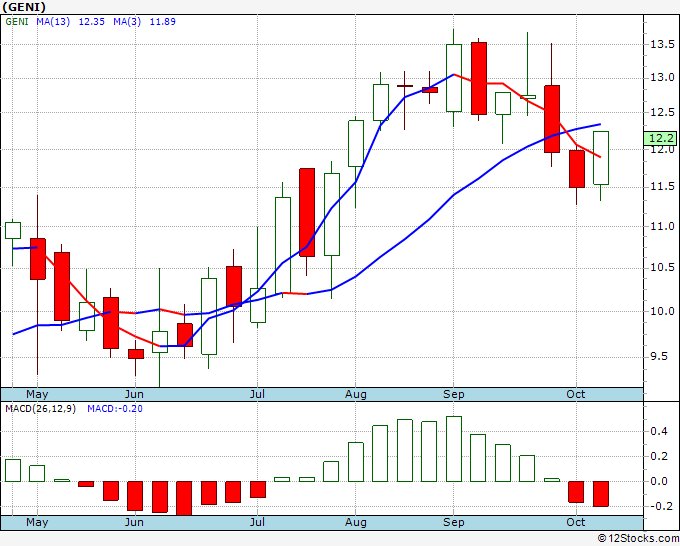Click the 11.89 moving average value

click(x=163, y=22)
